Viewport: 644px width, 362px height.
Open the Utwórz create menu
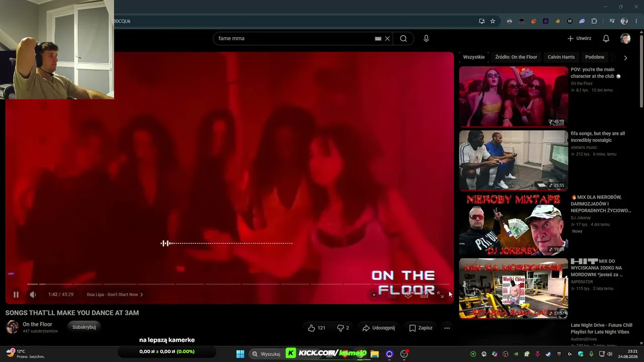click(579, 38)
